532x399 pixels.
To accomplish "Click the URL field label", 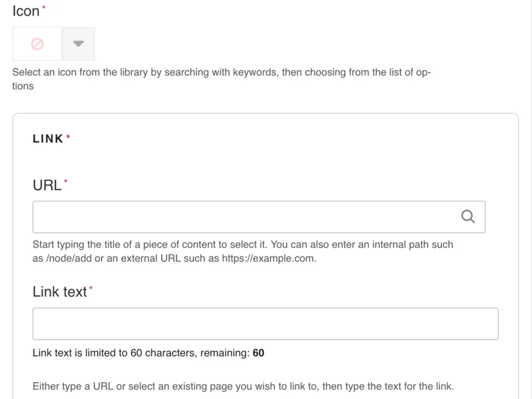I will pos(47,185).
